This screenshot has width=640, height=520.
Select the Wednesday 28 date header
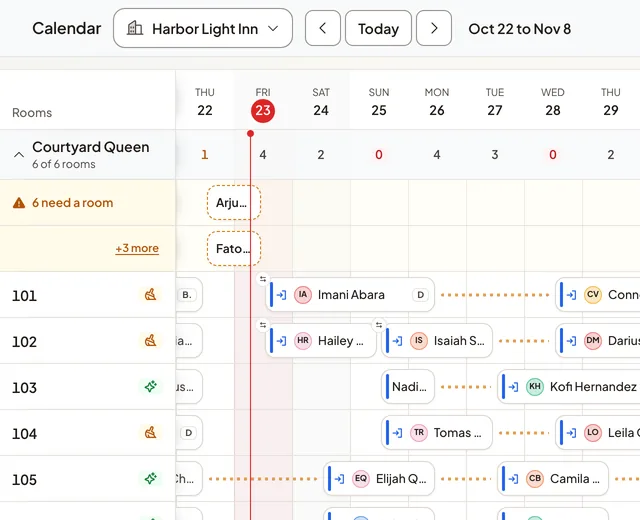tap(553, 102)
